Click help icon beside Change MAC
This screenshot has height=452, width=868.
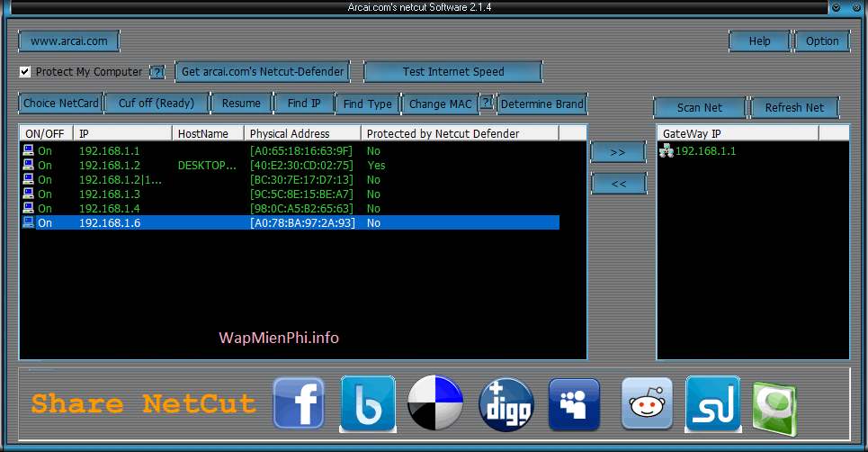pyautogui.click(x=486, y=103)
